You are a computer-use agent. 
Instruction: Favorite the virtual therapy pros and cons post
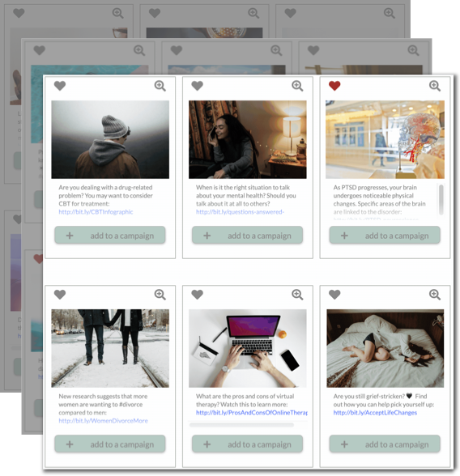click(197, 295)
